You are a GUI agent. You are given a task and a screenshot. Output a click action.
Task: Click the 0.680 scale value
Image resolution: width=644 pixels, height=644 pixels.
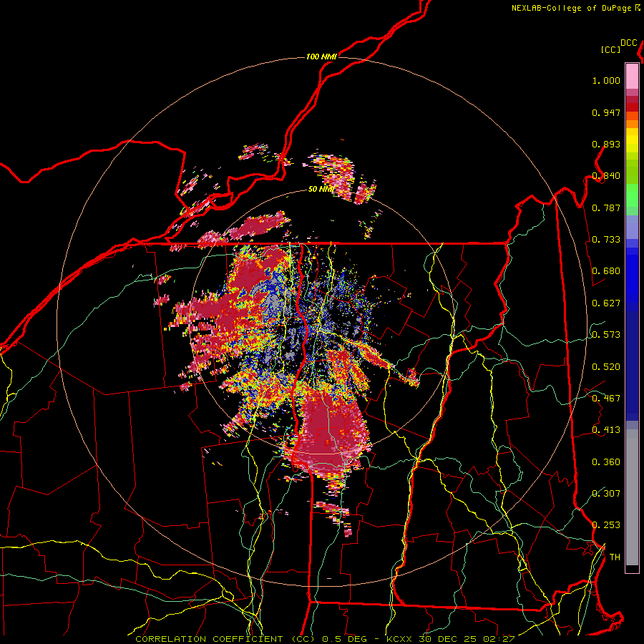coord(606,271)
